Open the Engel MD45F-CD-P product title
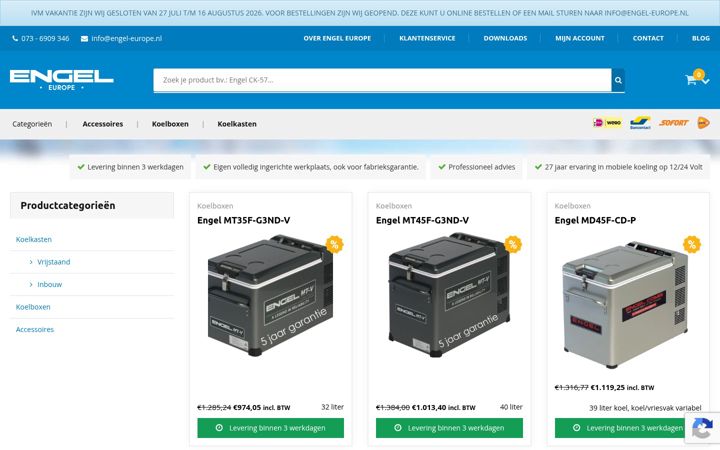Screen dimensions: 720x450 pyautogui.click(x=595, y=220)
